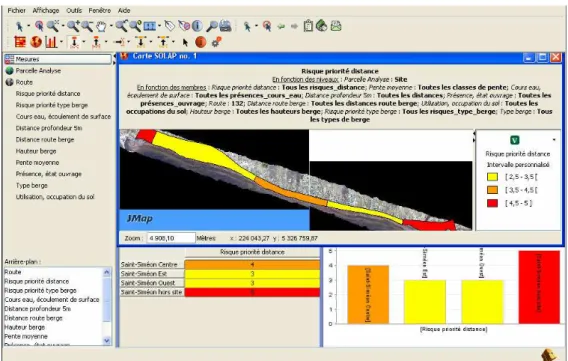Open dropdown arrow next to yellow drill-down tool
Viewport: 568px width, 361px height.
(x=151, y=42)
